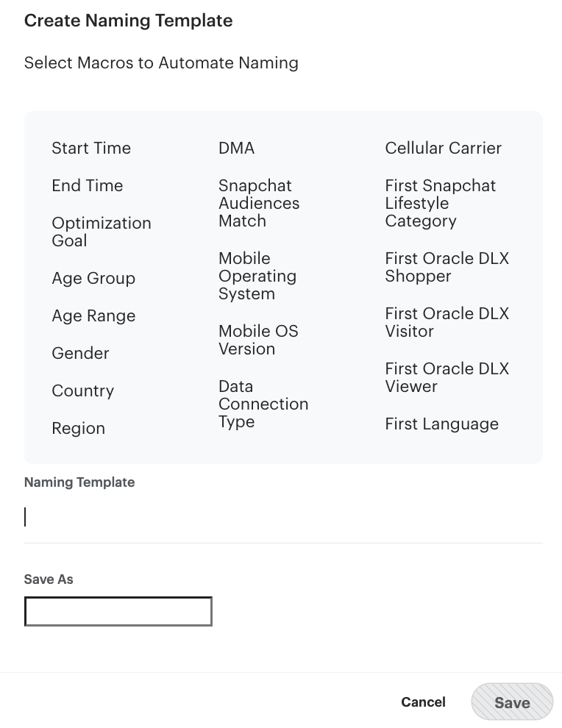Select the Start Time macro
Screen dimensions: 562x728
[x=91, y=148]
